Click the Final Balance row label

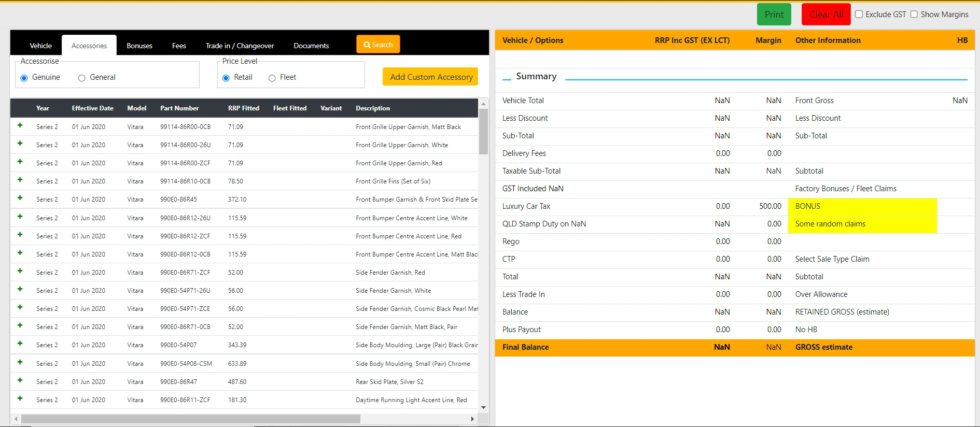[525, 347]
